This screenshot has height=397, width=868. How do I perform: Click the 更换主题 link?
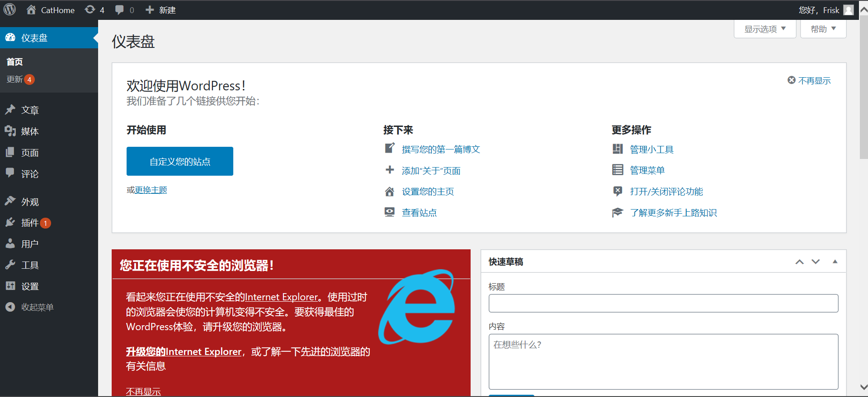pyautogui.click(x=151, y=190)
